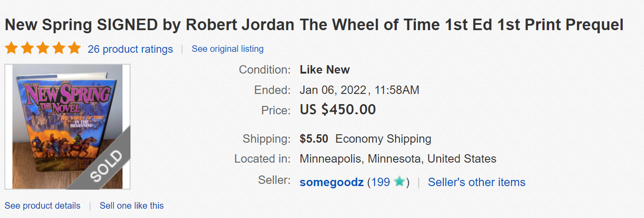Click the Like New condition value
This screenshot has width=644, height=218.
[x=324, y=70]
